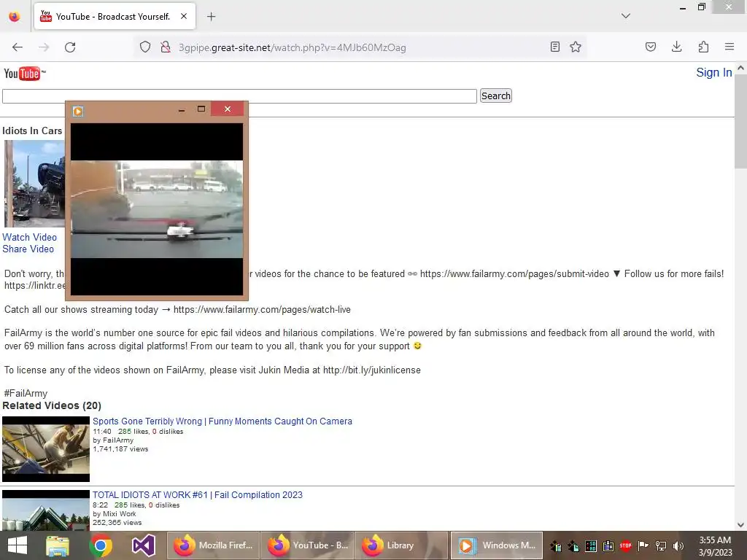Image resolution: width=747 pixels, height=560 pixels.
Task: Minimize the small media player window
Action: coord(181,109)
